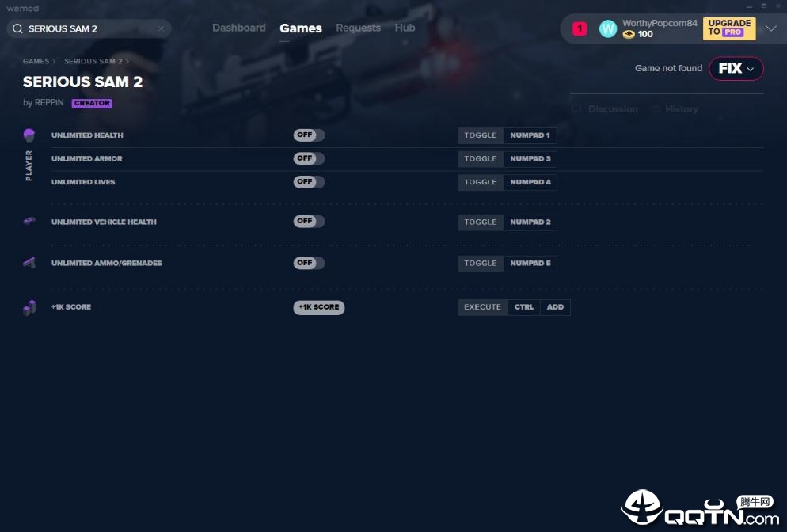
Task: Click ADD key in score hotkey
Action: click(x=555, y=307)
